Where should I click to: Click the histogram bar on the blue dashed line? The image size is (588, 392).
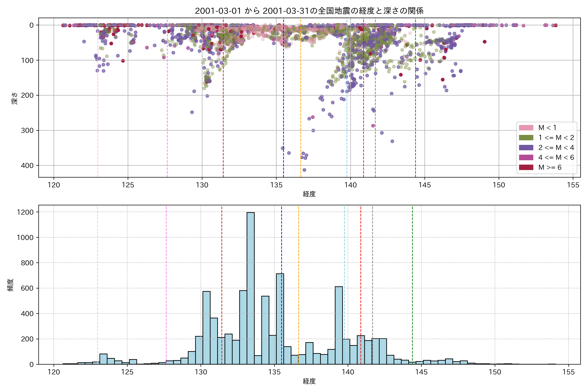coord(280,319)
